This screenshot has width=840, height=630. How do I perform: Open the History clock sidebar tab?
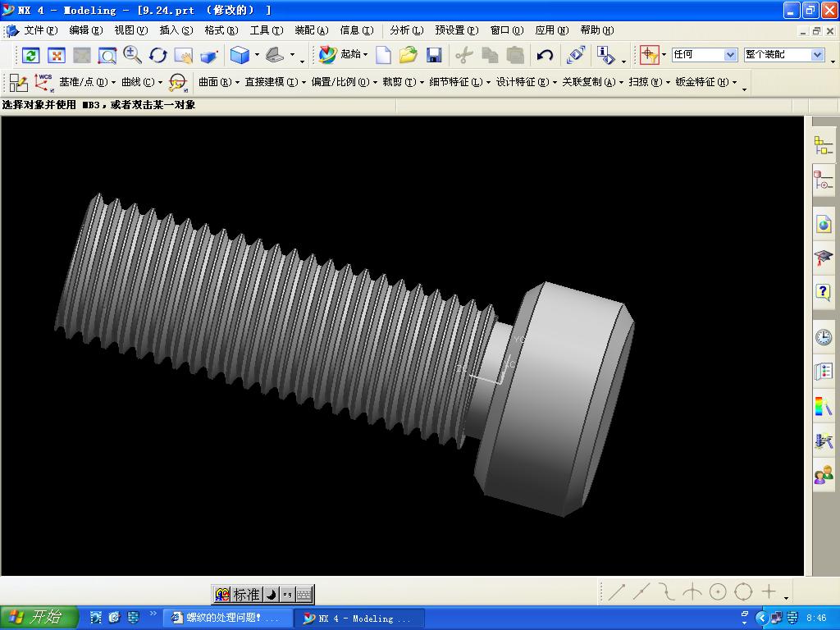click(x=824, y=337)
